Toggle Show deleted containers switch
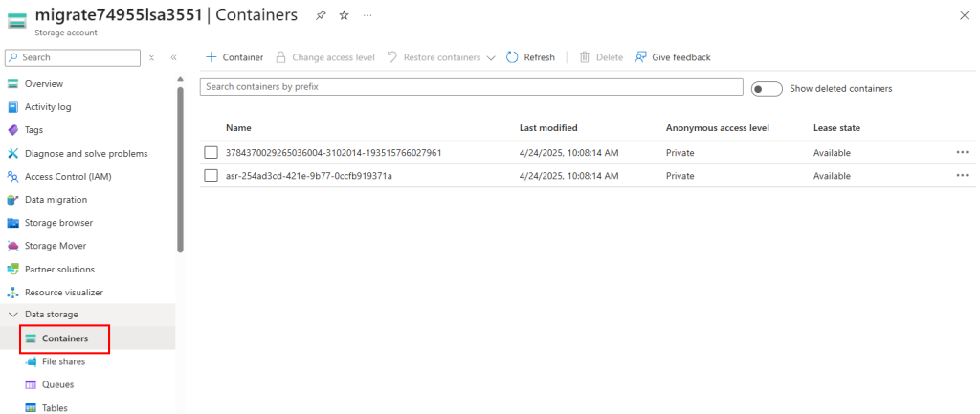 pos(767,89)
